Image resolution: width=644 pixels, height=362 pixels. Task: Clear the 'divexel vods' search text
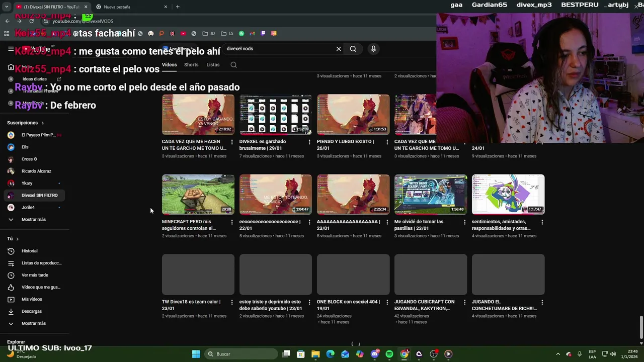(x=339, y=49)
